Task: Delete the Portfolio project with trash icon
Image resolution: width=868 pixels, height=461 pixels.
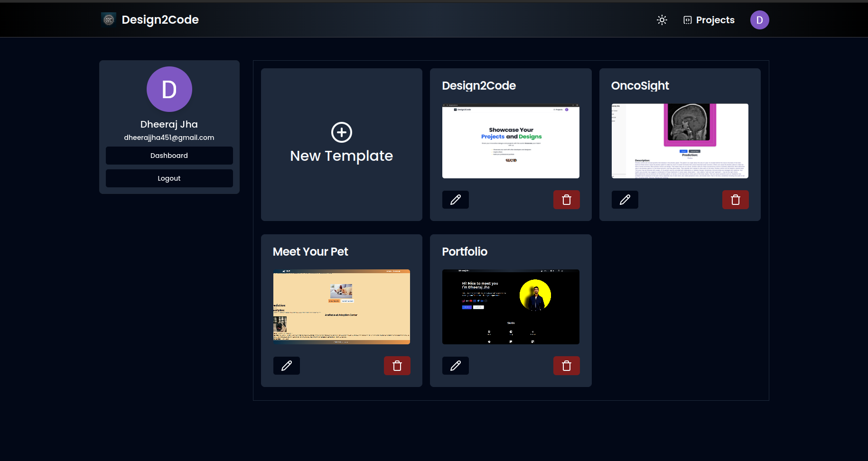Action: pyautogui.click(x=567, y=366)
